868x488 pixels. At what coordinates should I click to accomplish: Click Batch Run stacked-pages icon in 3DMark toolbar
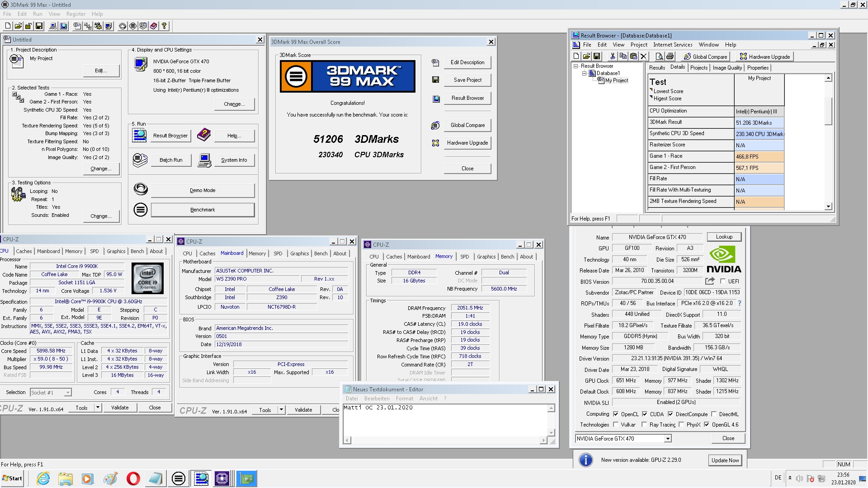pos(143,26)
